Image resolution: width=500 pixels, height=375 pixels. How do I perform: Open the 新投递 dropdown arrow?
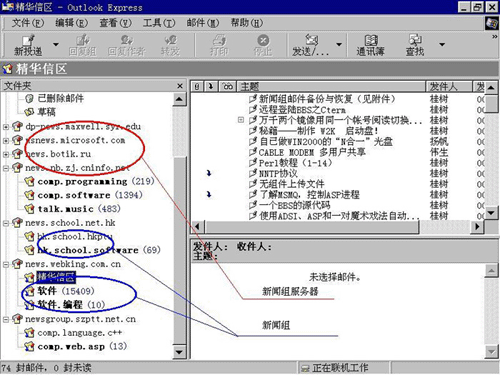56,44
